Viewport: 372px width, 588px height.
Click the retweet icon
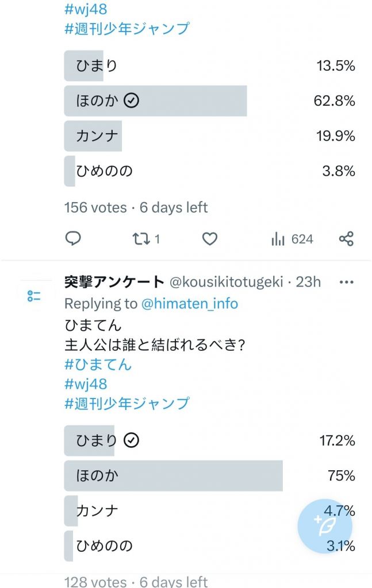141,239
